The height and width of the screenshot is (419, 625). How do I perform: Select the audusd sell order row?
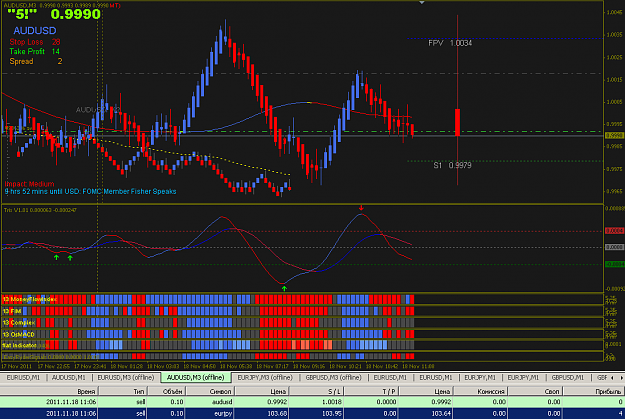(312, 402)
